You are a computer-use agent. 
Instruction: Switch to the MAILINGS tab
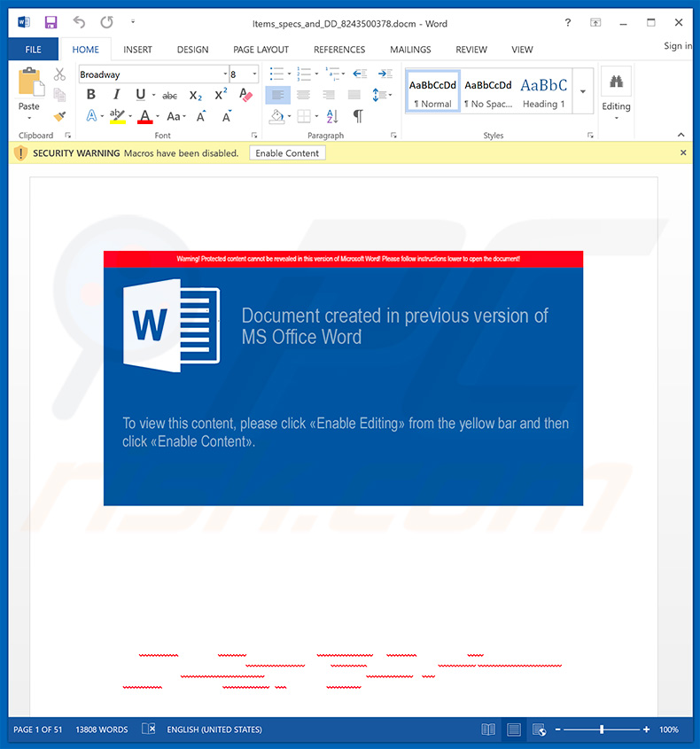coord(410,50)
